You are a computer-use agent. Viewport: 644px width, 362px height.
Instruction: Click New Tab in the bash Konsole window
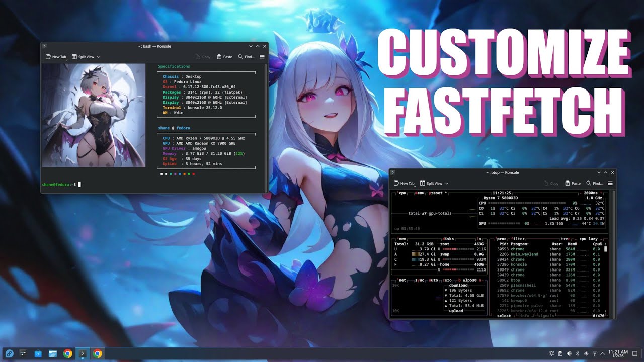(55, 57)
